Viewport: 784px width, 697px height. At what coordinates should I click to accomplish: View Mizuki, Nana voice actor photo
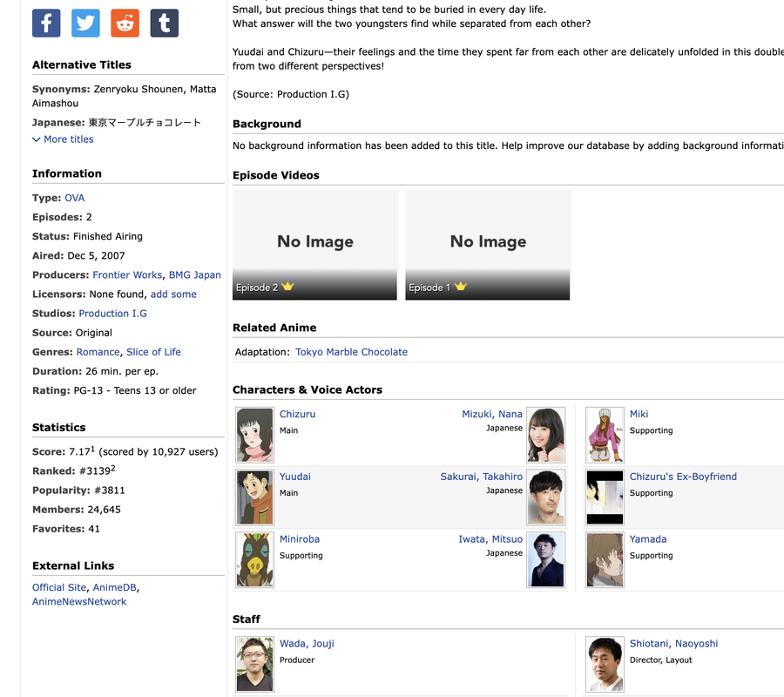[546, 435]
